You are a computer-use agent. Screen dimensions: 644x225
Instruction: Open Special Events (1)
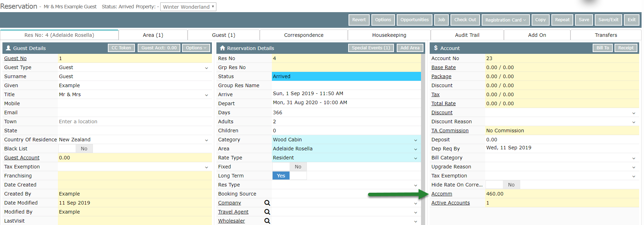tap(371, 48)
